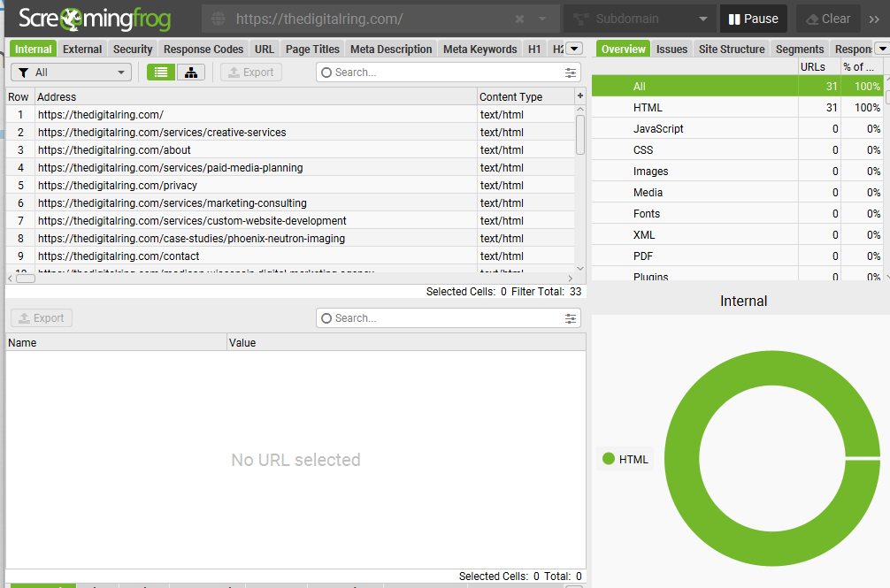The width and height of the screenshot is (890, 588).
Task: Select the PDF row in Overview
Action: click(x=737, y=256)
